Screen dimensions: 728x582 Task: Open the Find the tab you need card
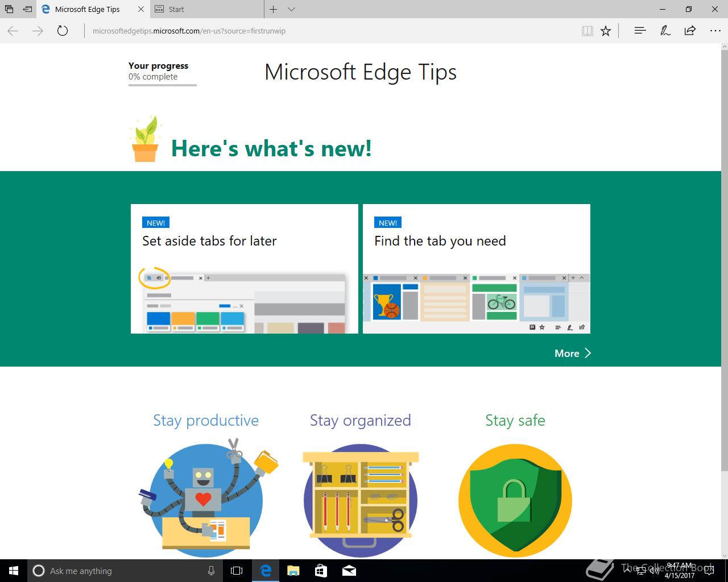click(x=477, y=269)
